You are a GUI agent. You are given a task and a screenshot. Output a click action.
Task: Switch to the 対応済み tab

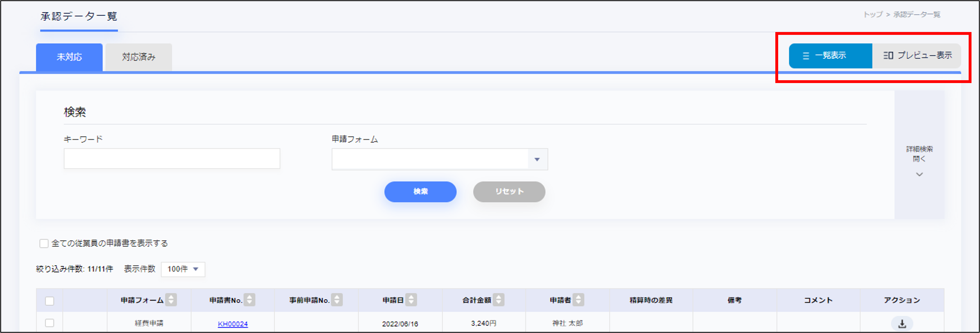pyautogui.click(x=138, y=57)
